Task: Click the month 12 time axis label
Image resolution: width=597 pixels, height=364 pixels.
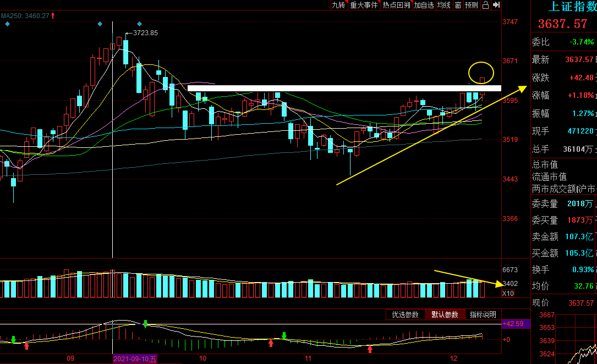Action: (x=453, y=359)
